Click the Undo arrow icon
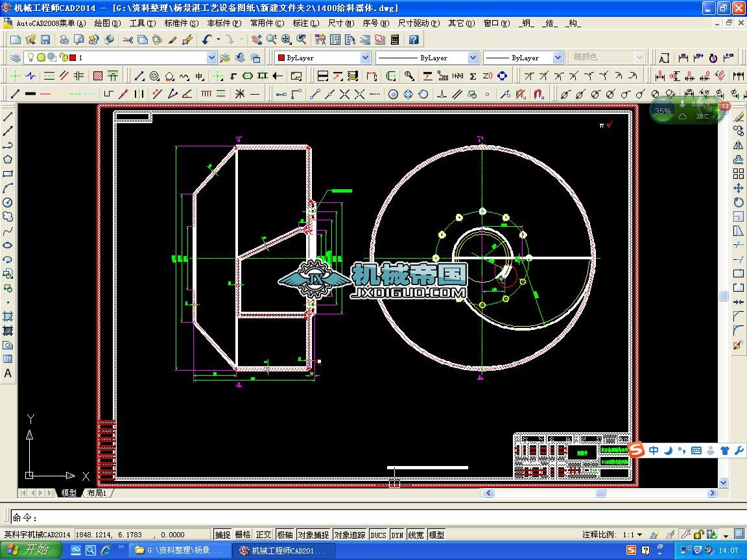 pyautogui.click(x=207, y=40)
